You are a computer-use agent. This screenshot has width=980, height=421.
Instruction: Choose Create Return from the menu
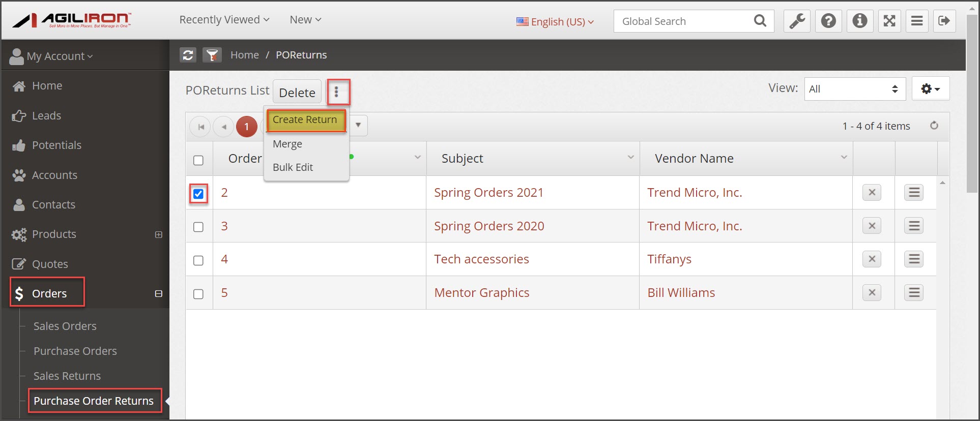coord(305,120)
